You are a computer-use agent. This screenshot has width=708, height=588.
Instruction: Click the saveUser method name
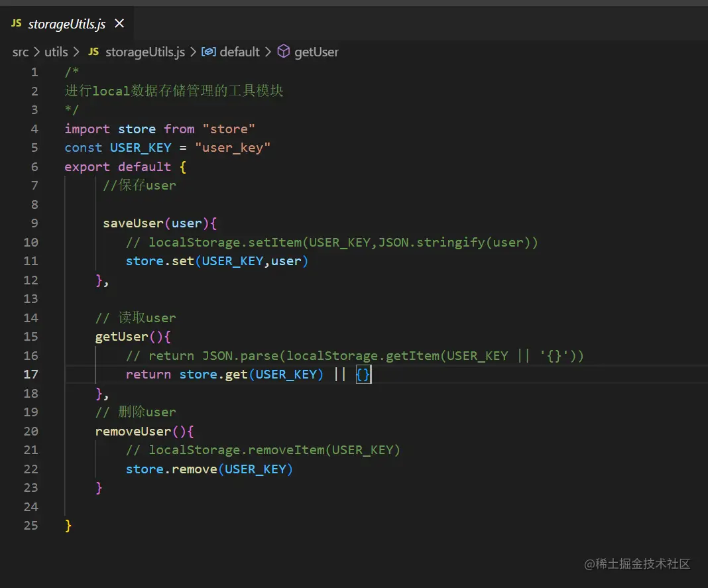(x=133, y=223)
